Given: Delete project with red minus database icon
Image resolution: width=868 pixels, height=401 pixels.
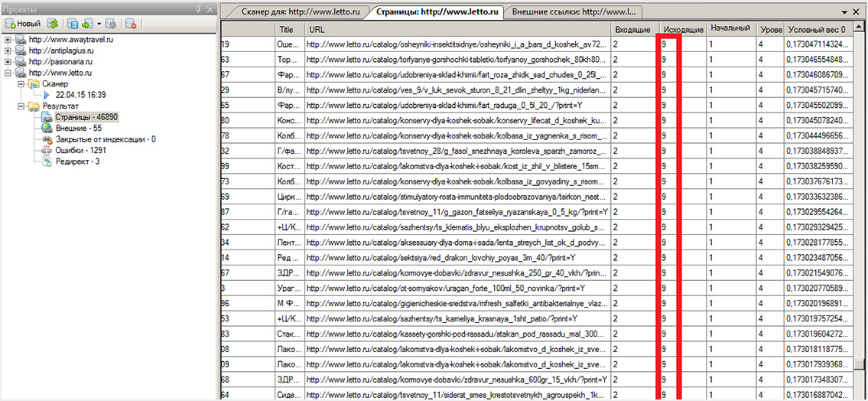Looking at the screenshot, I should 132,24.
